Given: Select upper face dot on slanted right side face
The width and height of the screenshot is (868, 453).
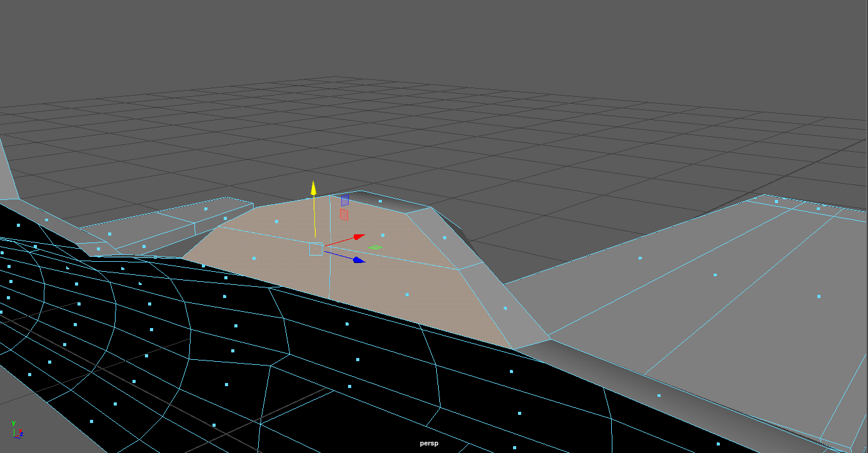Looking at the screenshot, I should [445, 237].
